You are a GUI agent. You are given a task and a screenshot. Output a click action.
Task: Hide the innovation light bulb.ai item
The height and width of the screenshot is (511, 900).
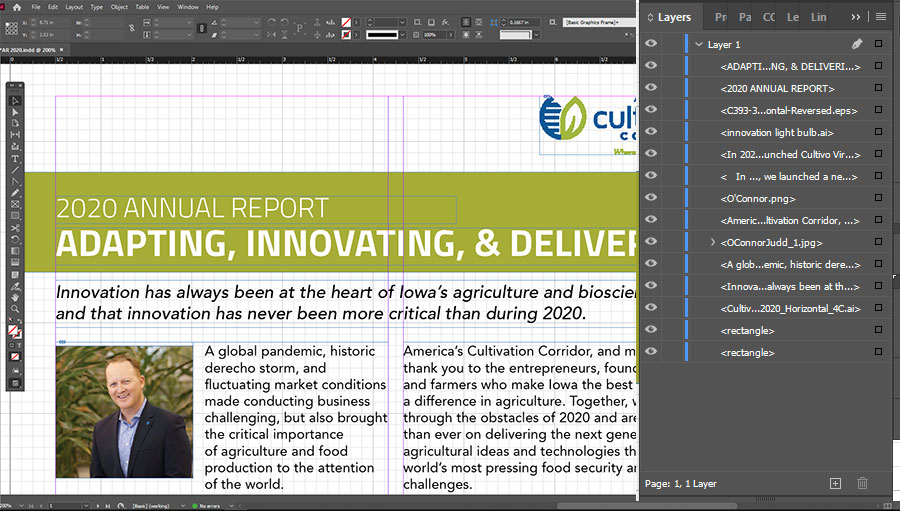point(651,132)
